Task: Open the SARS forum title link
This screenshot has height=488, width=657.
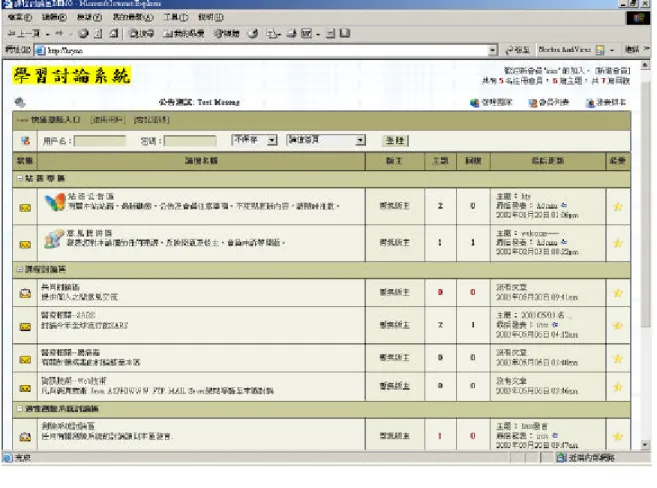Action: tap(68, 315)
